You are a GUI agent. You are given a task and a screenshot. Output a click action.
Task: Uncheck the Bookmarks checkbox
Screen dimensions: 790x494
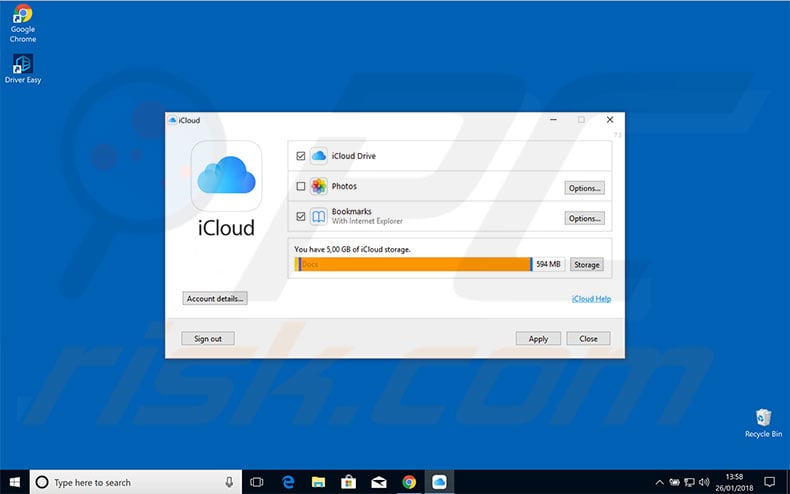(301, 216)
